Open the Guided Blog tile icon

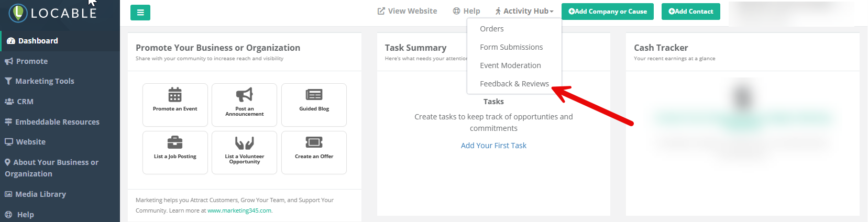tap(314, 95)
